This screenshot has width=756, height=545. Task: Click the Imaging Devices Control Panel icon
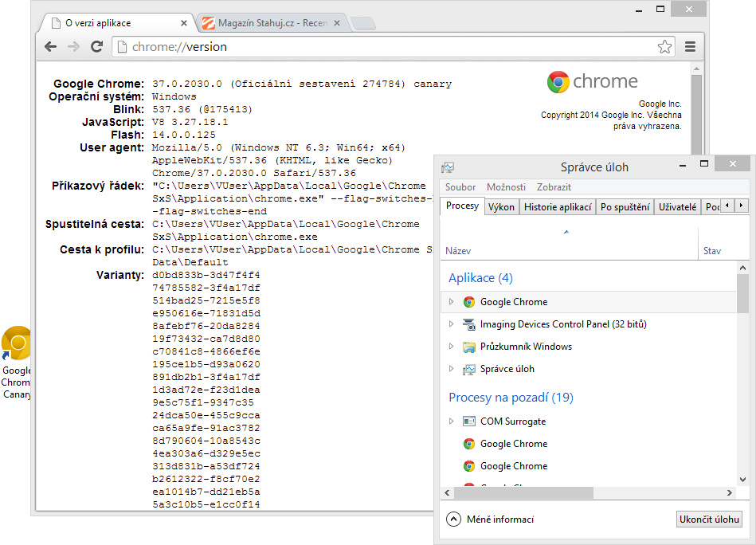tap(469, 324)
